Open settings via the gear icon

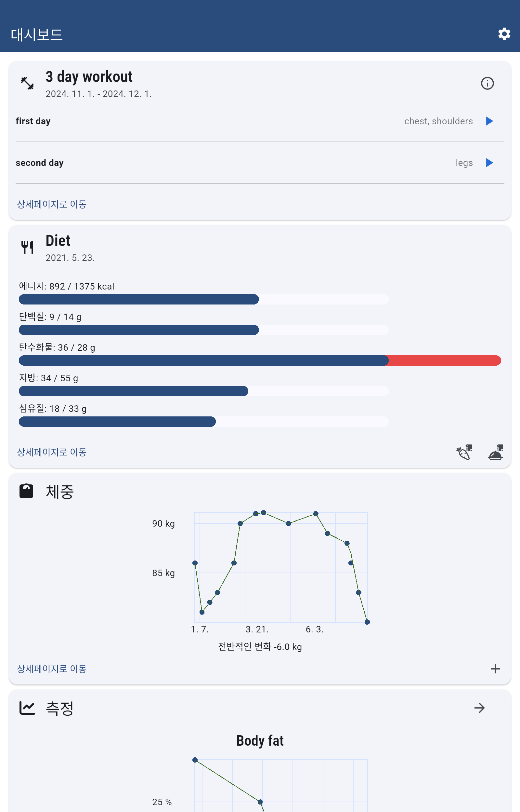(x=504, y=34)
